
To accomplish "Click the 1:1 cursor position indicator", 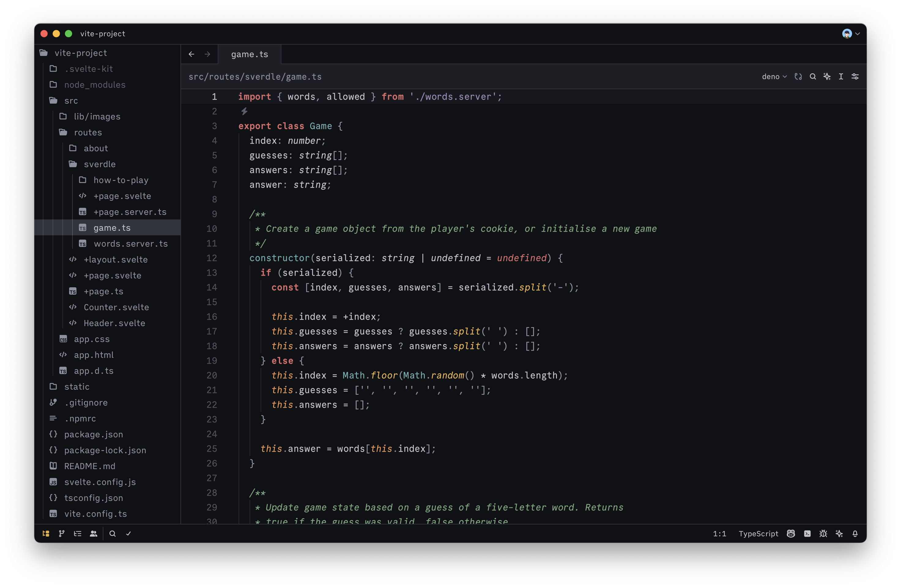I will [719, 534].
